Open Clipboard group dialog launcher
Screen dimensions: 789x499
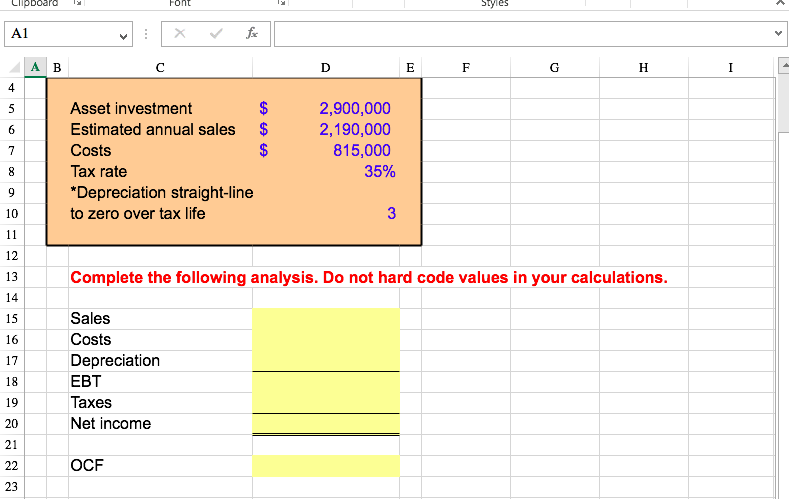pos(77,3)
